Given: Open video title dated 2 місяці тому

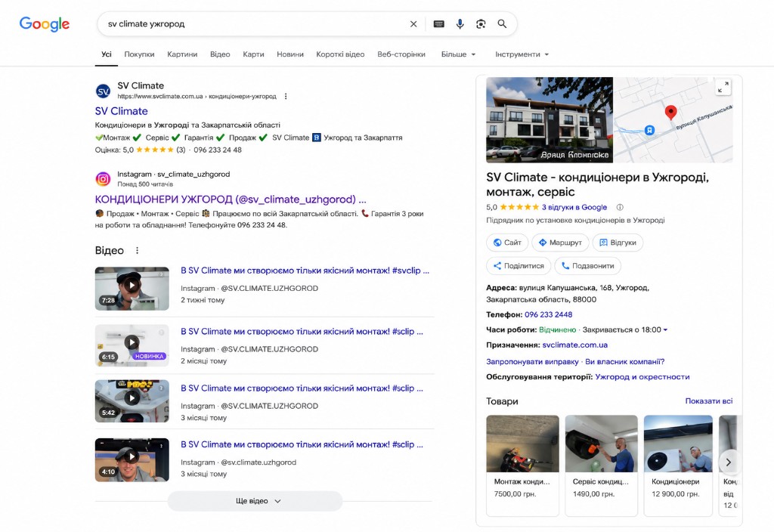Looking at the screenshot, I should click(302, 332).
